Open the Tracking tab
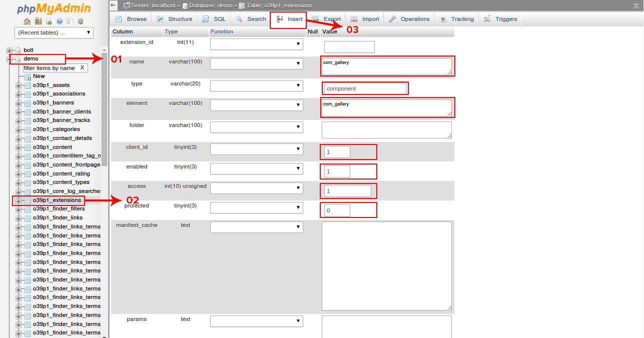This screenshot has height=338, width=644. (456, 19)
